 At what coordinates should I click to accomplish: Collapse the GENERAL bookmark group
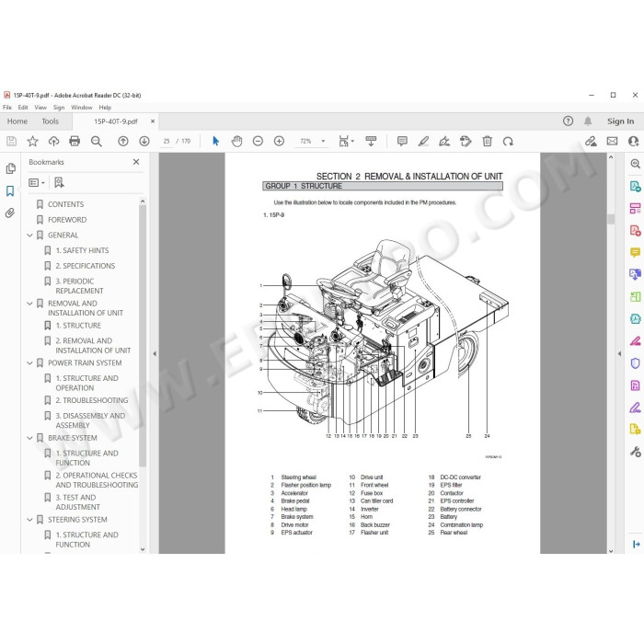[x=29, y=236]
